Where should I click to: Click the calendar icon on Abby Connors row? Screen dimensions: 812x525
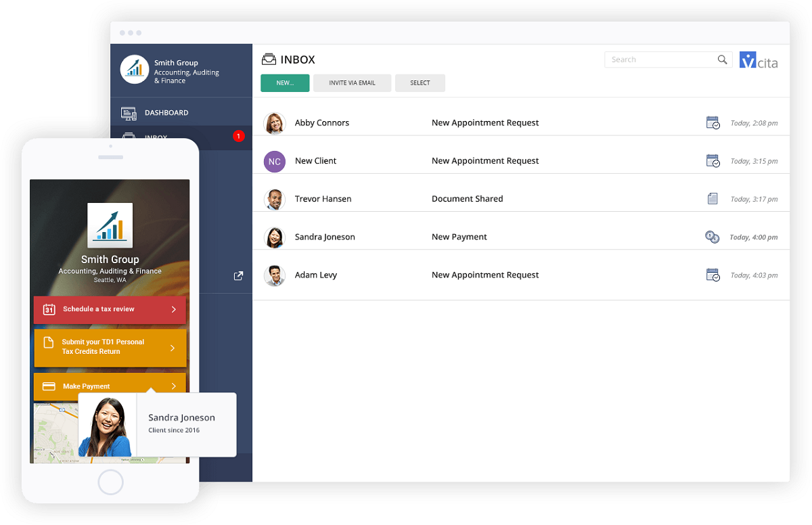pos(713,123)
